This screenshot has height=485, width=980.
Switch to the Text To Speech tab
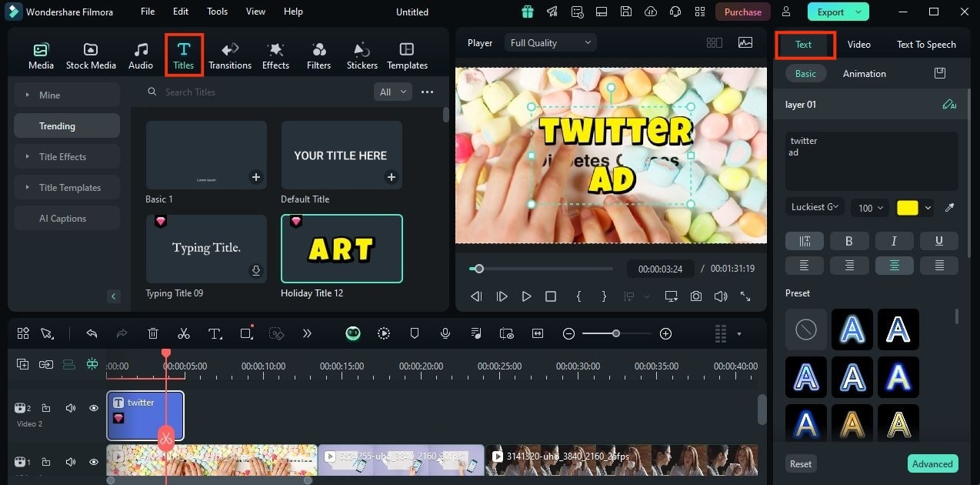tap(926, 45)
